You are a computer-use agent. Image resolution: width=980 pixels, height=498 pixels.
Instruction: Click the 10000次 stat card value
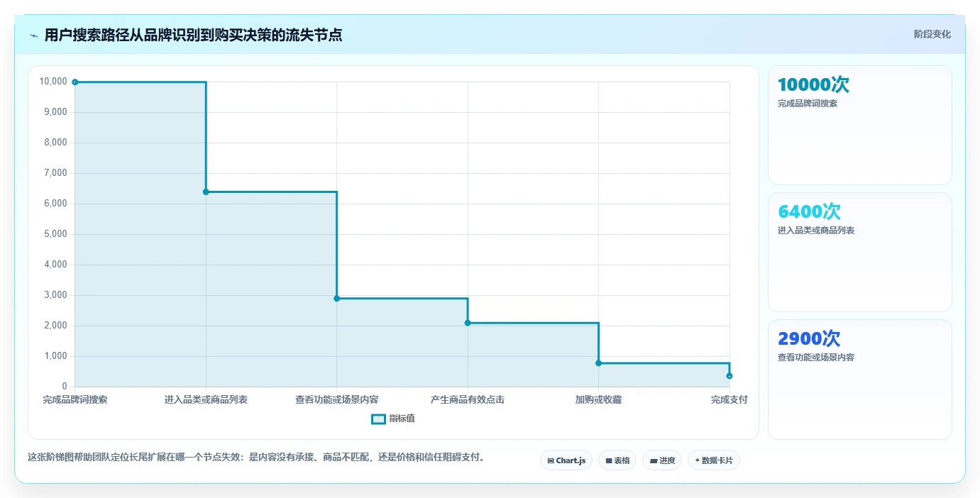click(x=813, y=85)
